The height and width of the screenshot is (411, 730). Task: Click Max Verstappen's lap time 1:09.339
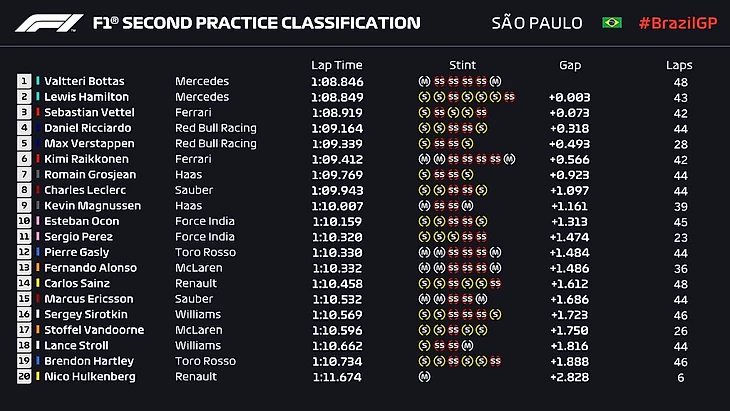coord(337,143)
